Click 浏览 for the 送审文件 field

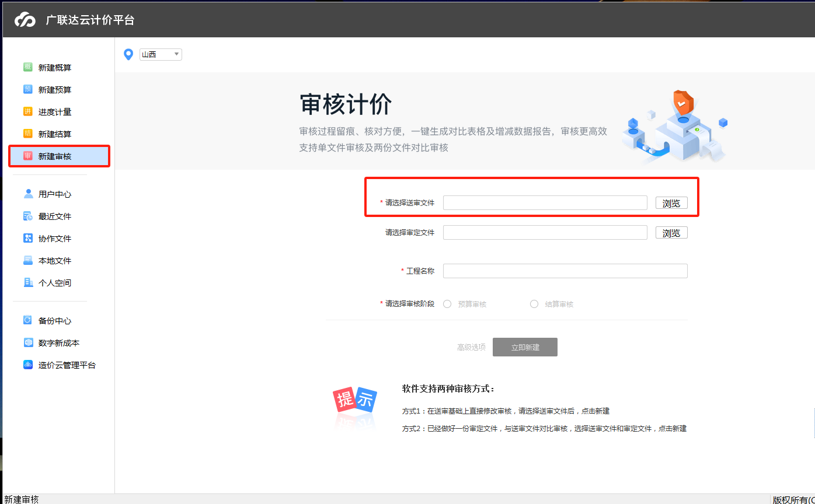(x=671, y=203)
